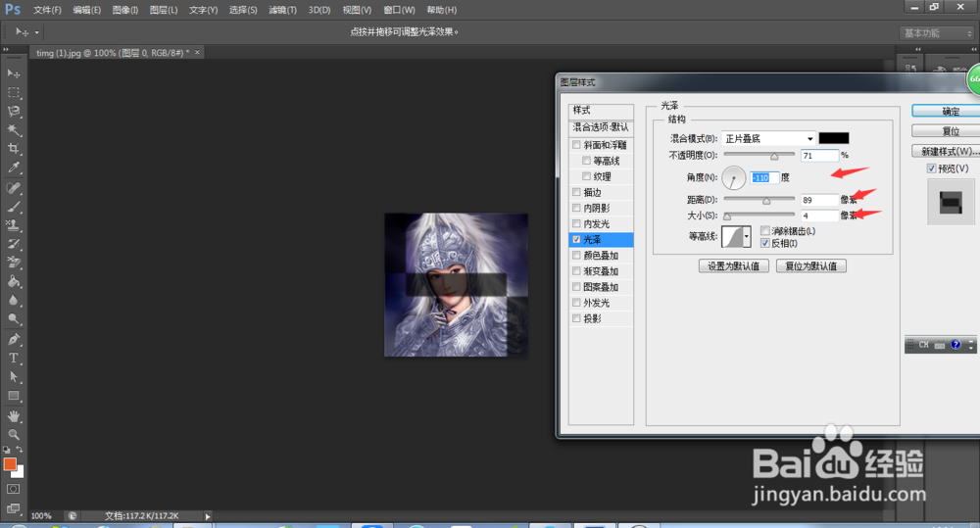Select the Path Selection tool
980x528 pixels.
13,377
